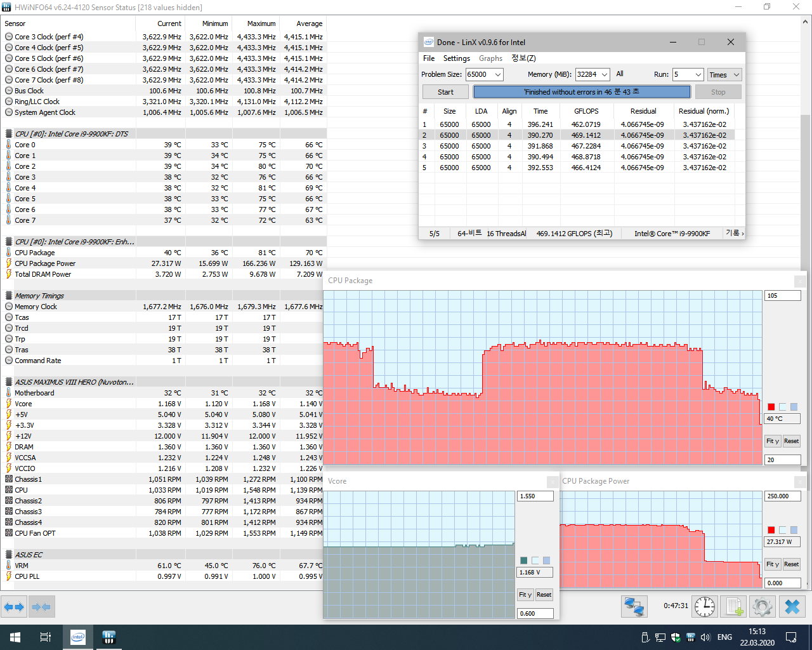This screenshot has width=812, height=650.
Task: Open HWiNFO sensor settings gear icon
Action: pyautogui.click(x=762, y=607)
